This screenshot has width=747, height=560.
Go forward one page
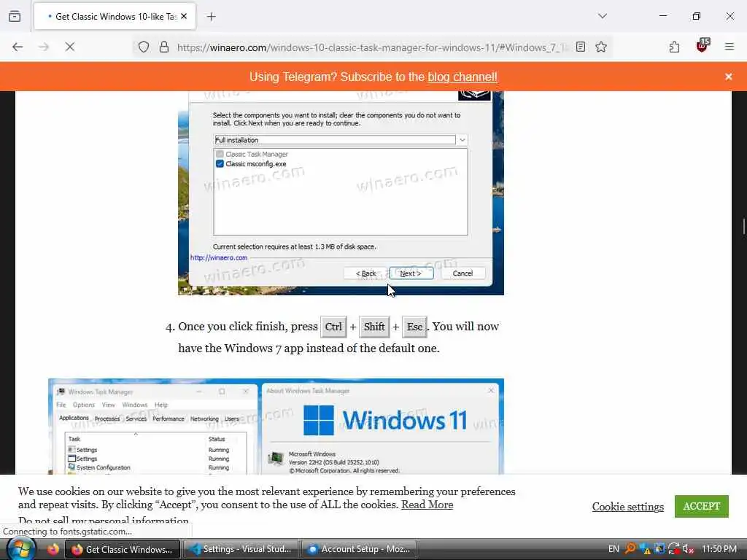pos(43,47)
